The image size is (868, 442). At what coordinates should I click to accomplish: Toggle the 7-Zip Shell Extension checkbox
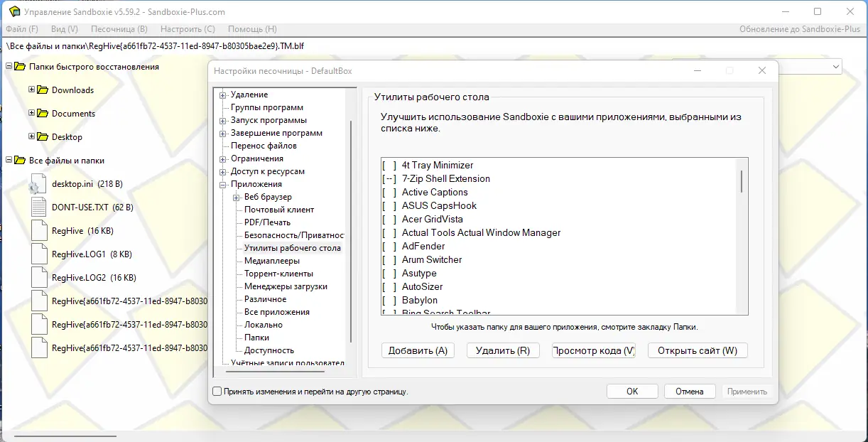pos(389,179)
